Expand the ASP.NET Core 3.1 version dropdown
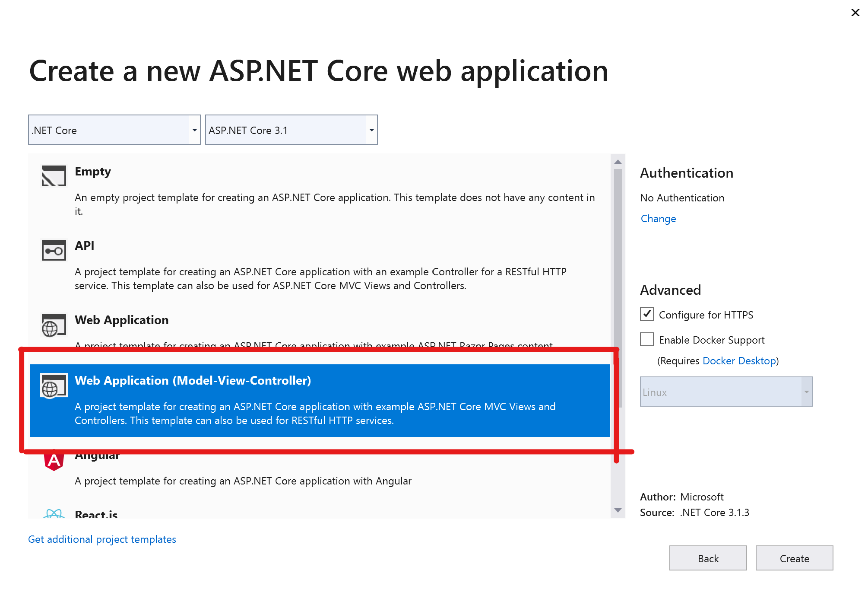This screenshot has width=868, height=599. pos(291,130)
